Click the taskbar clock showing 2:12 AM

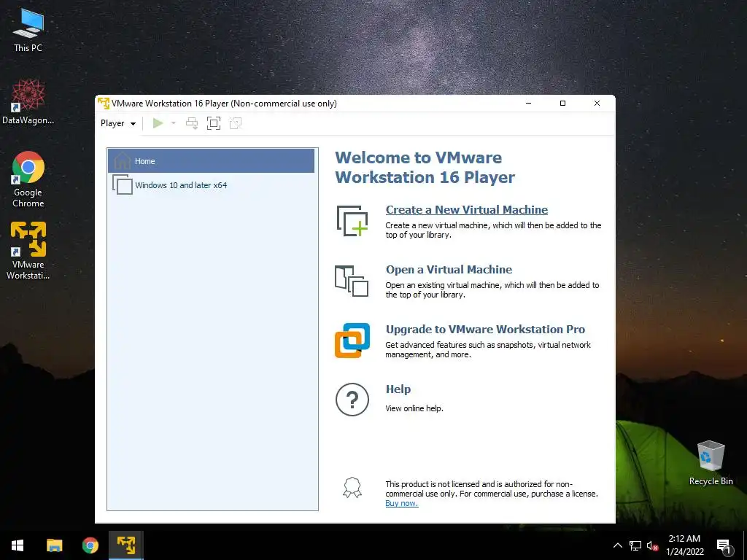click(x=684, y=545)
